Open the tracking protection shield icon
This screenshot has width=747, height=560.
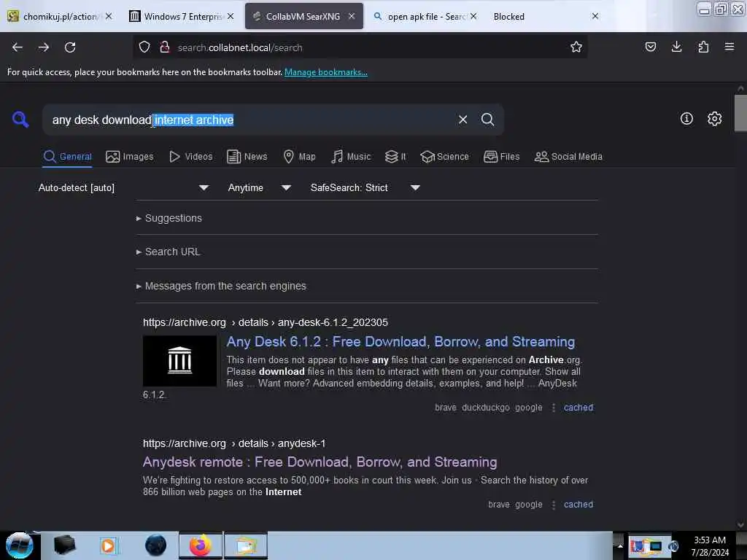[144, 47]
